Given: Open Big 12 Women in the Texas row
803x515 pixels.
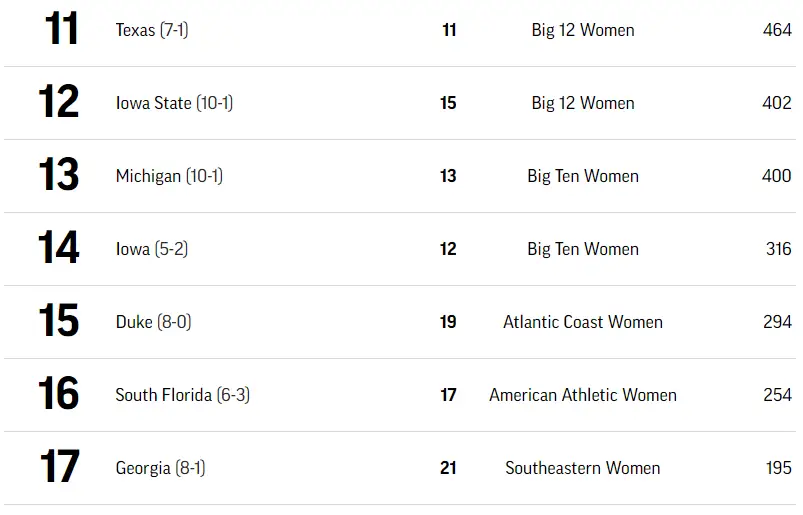Looking at the screenshot, I should click(583, 30).
